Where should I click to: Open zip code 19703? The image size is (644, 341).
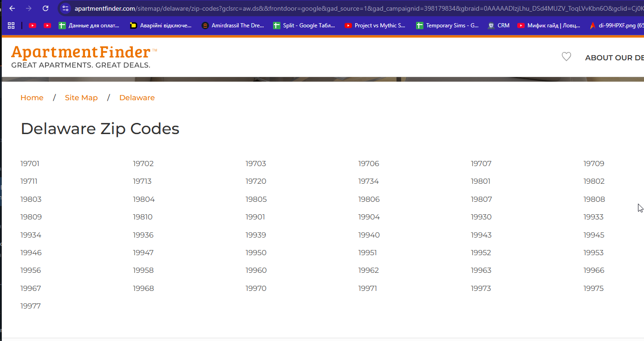pyautogui.click(x=256, y=163)
